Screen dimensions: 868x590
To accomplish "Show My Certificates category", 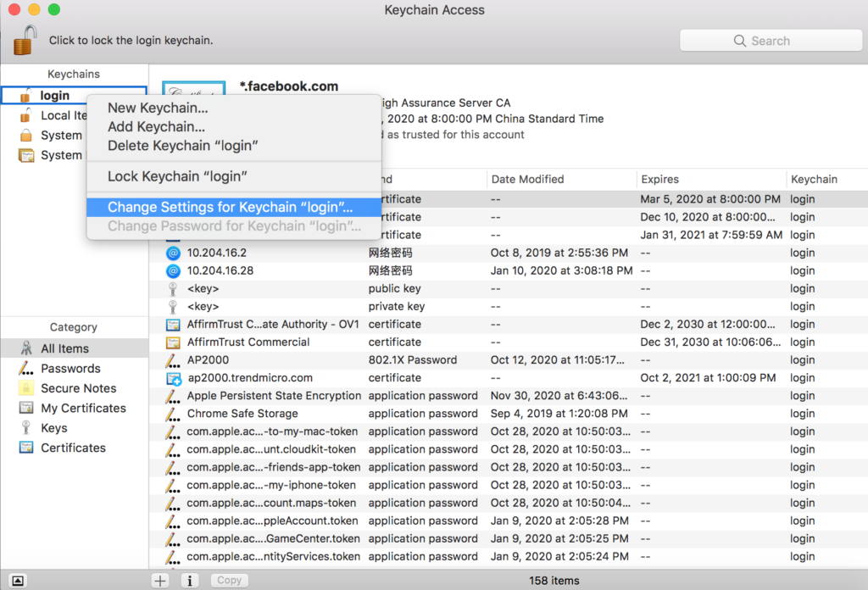I will (83, 409).
